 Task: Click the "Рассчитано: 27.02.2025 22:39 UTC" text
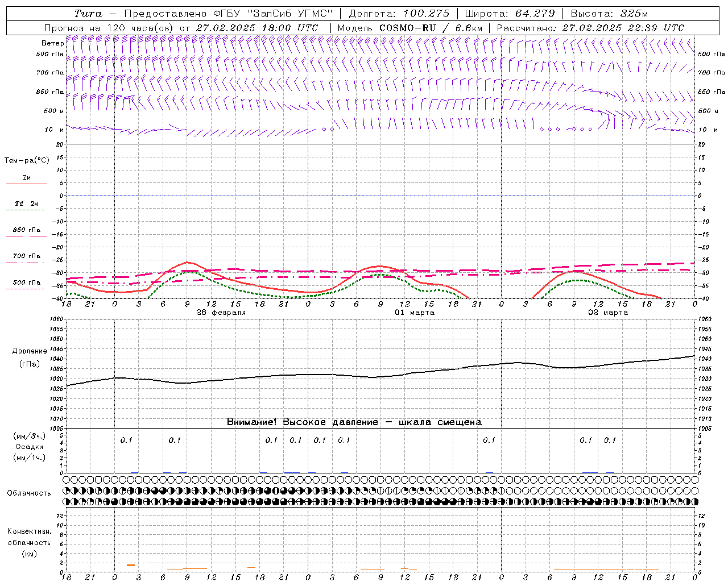[590, 28]
